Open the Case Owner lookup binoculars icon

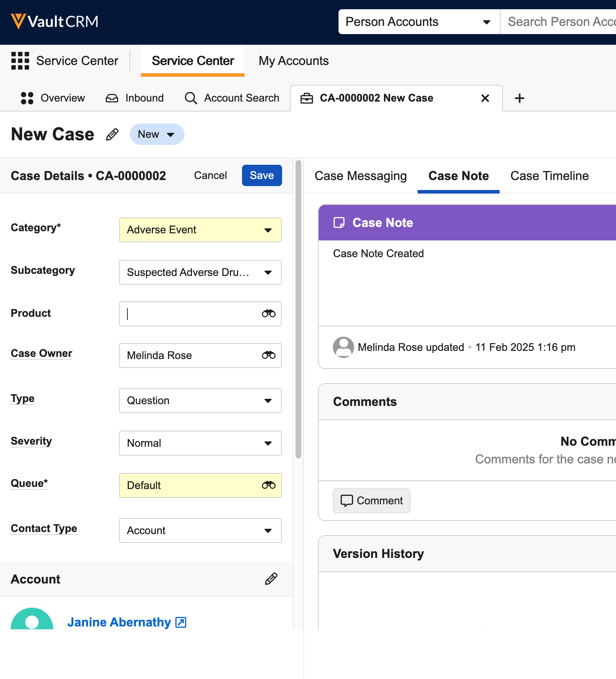268,355
